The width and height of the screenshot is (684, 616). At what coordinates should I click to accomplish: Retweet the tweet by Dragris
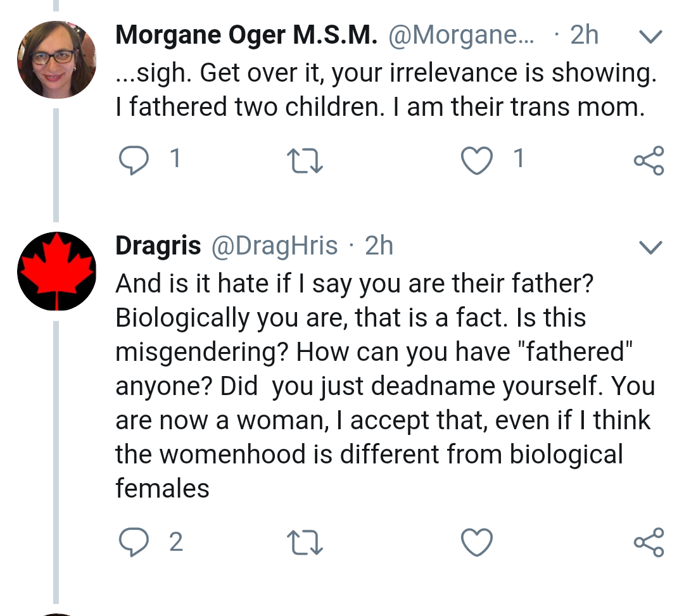tap(305, 542)
